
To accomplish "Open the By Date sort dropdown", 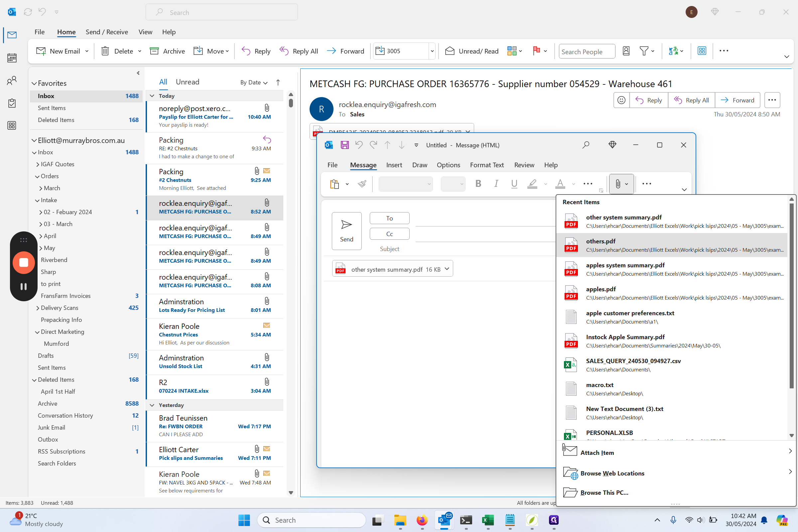I will [254, 82].
